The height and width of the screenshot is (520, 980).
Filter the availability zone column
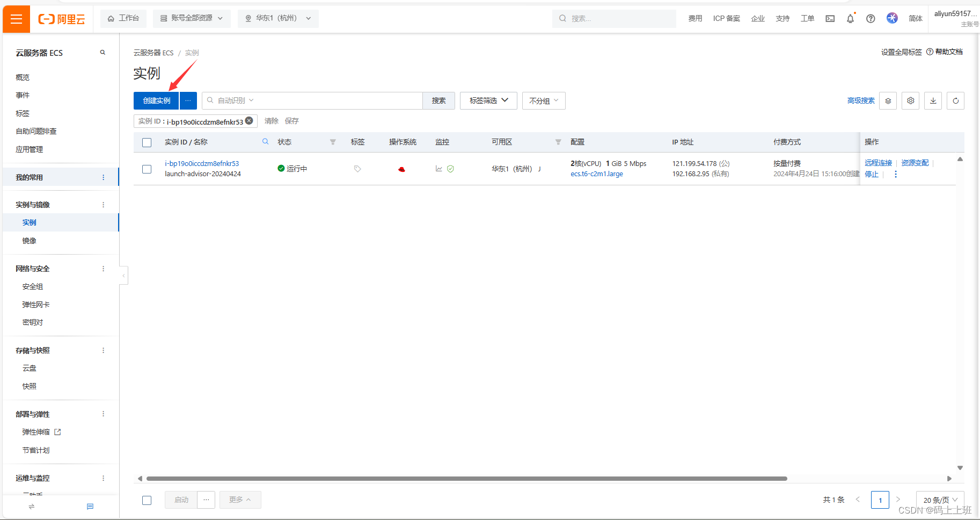pyautogui.click(x=558, y=142)
